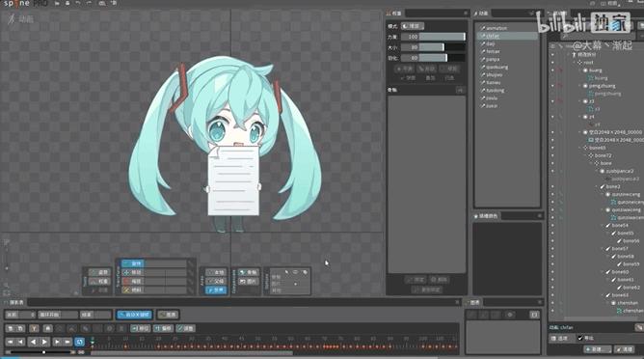Click keyframe marker at frame 10
644x359 pixels.
coord(125,346)
